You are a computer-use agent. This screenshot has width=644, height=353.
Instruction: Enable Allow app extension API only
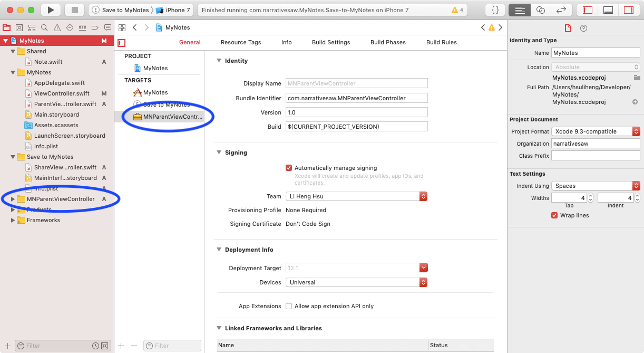(289, 306)
